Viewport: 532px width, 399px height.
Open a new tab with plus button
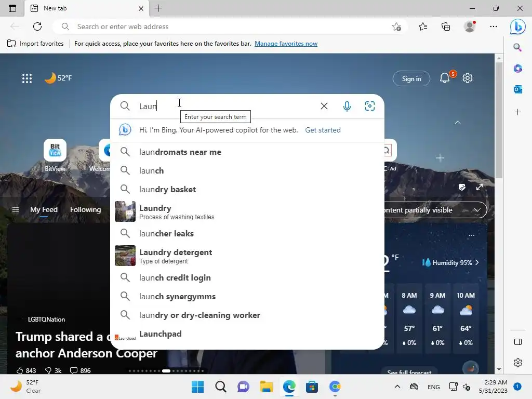pos(158,8)
